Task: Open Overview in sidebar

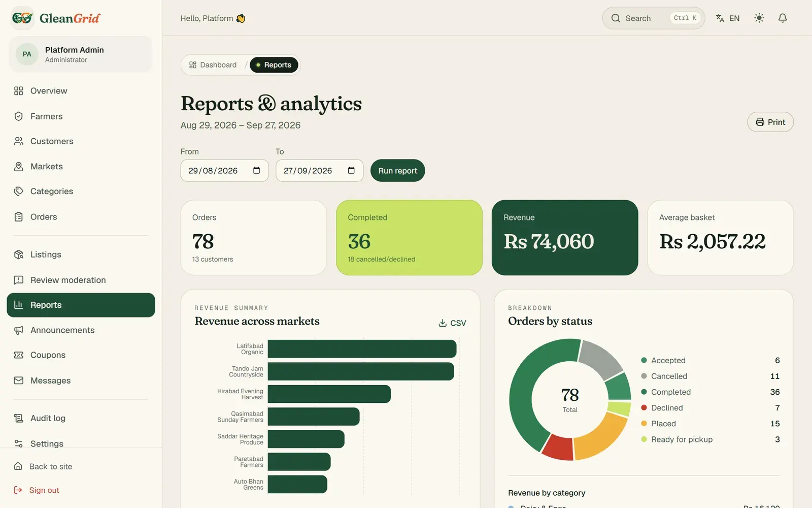Action: pos(81,91)
